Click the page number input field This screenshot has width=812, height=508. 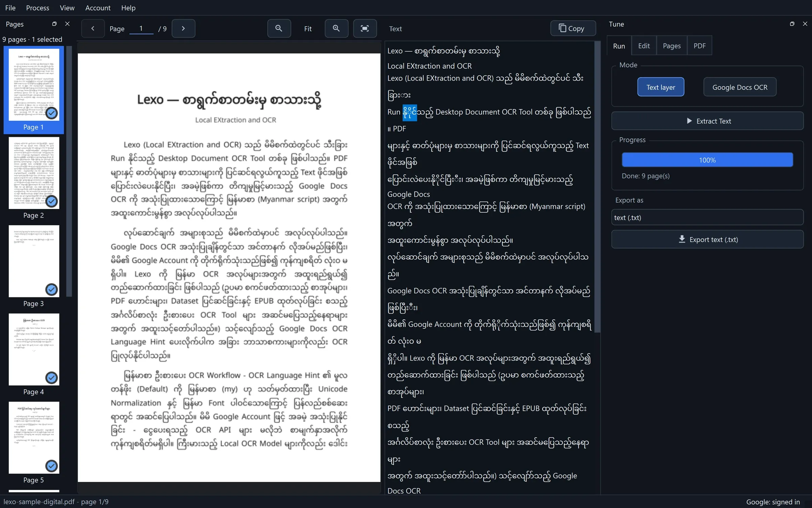(141, 28)
